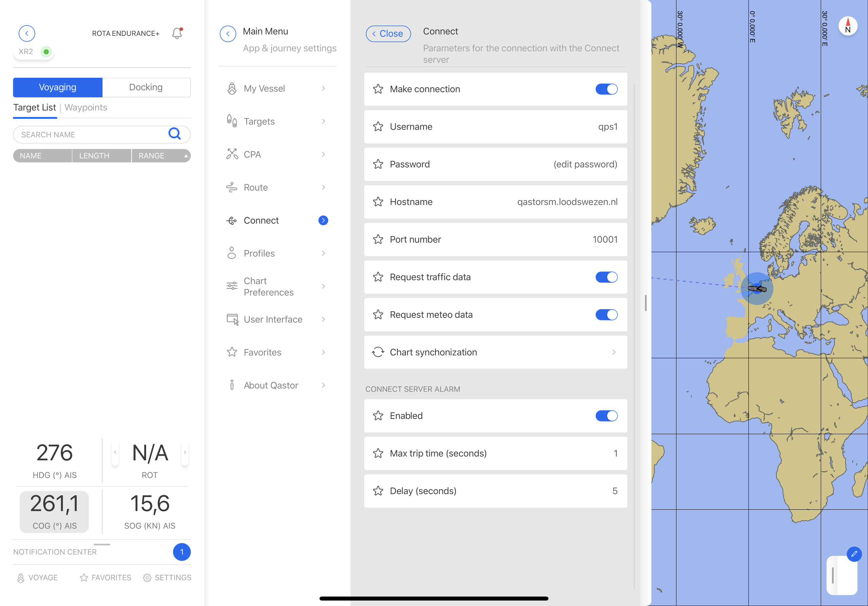Click star icon next to Hostname
This screenshot has width=868, height=606.
click(x=378, y=202)
